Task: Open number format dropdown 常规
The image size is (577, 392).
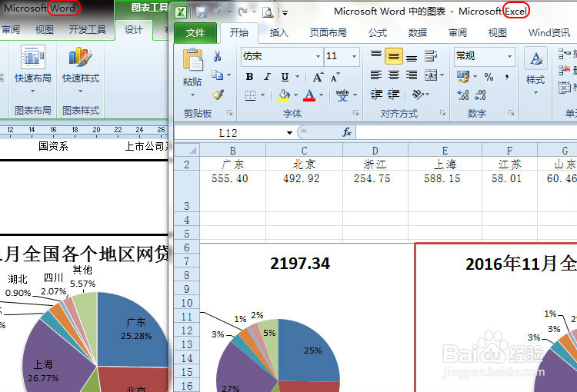Action: (x=509, y=56)
